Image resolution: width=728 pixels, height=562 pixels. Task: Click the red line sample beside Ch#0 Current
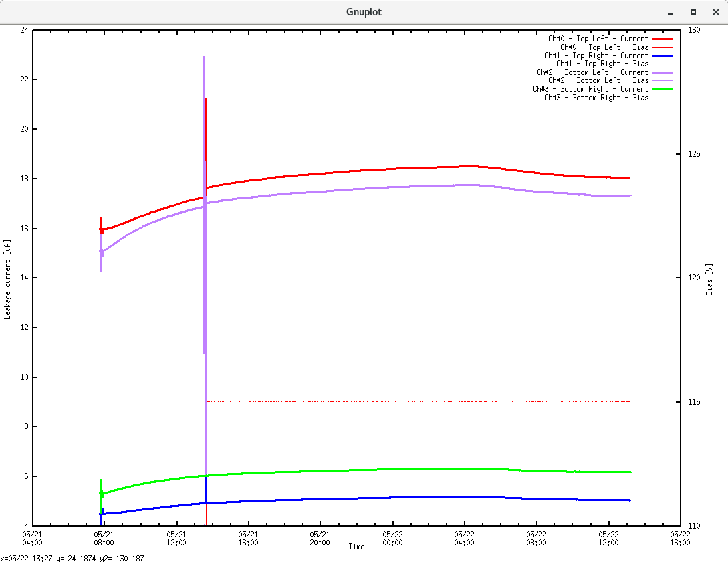[x=662, y=38]
